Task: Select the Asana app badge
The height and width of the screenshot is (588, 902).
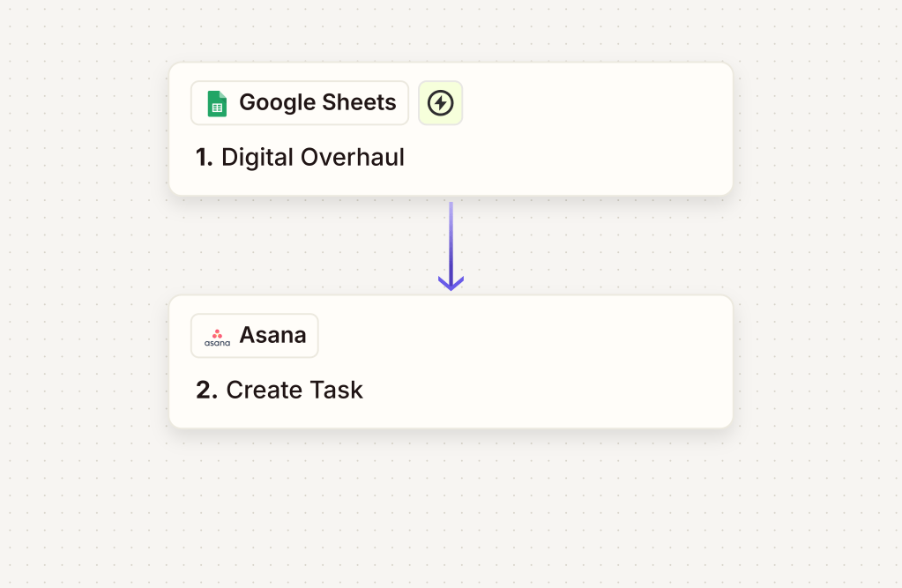Action: (x=254, y=336)
